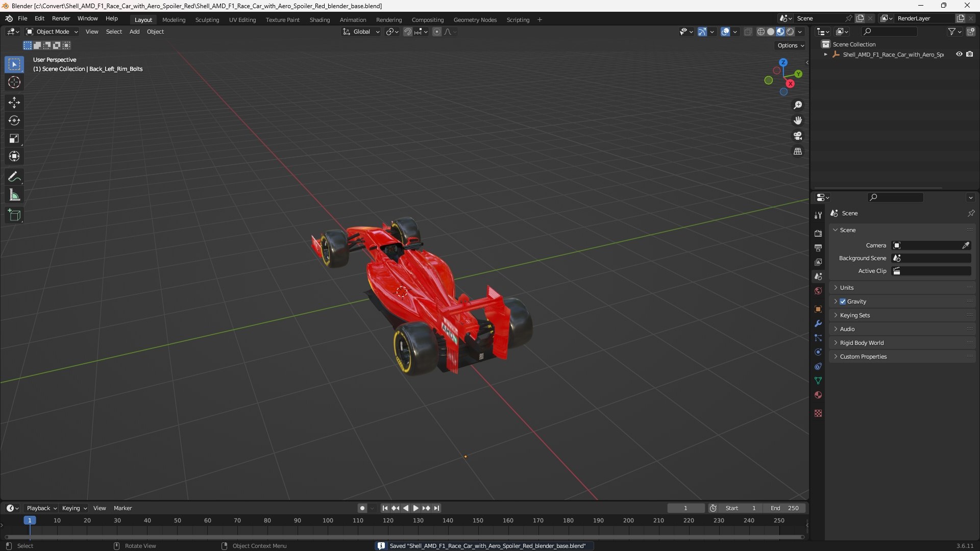The width and height of the screenshot is (980, 551).
Task: Switch to the Sculpting workspace tab
Action: point(207,20)
